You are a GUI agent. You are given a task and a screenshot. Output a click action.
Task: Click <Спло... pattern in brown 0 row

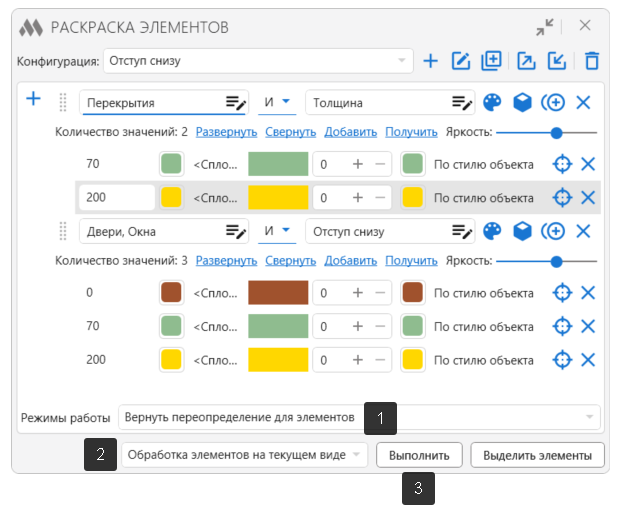coord(216,293)
